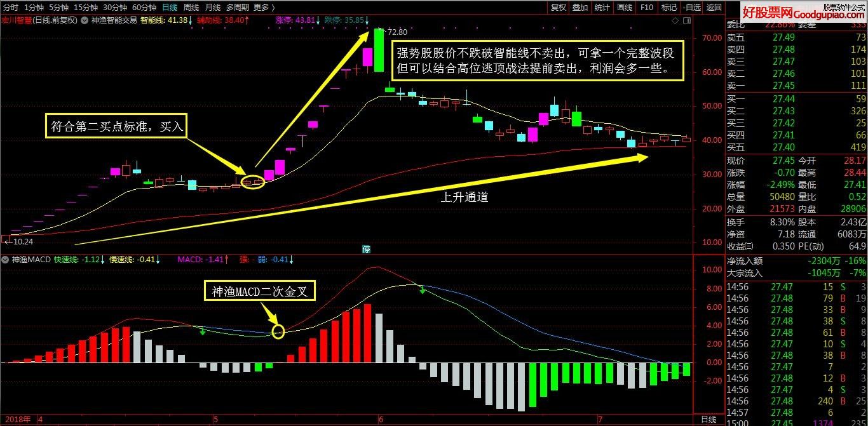Image resolution: width=868 pixels, height=426 pixels.
Task: Switch to the 60分钟 period tab
Action: pyautogui.click(x=144, y=7)
